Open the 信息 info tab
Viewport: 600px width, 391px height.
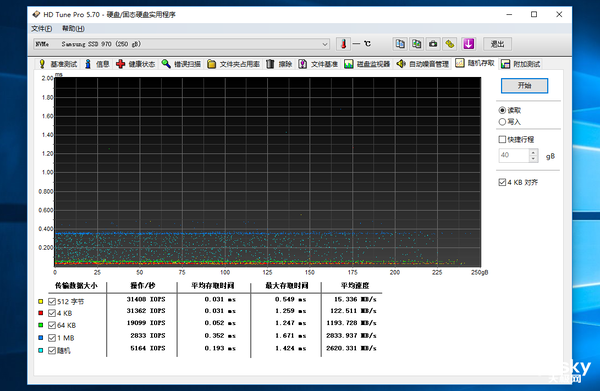coord(98,64)
